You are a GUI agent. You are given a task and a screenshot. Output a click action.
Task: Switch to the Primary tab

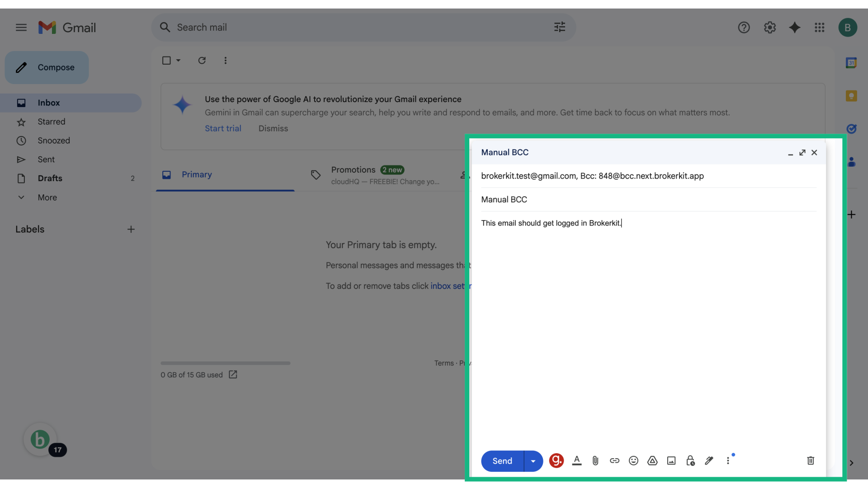coord(225,174)
